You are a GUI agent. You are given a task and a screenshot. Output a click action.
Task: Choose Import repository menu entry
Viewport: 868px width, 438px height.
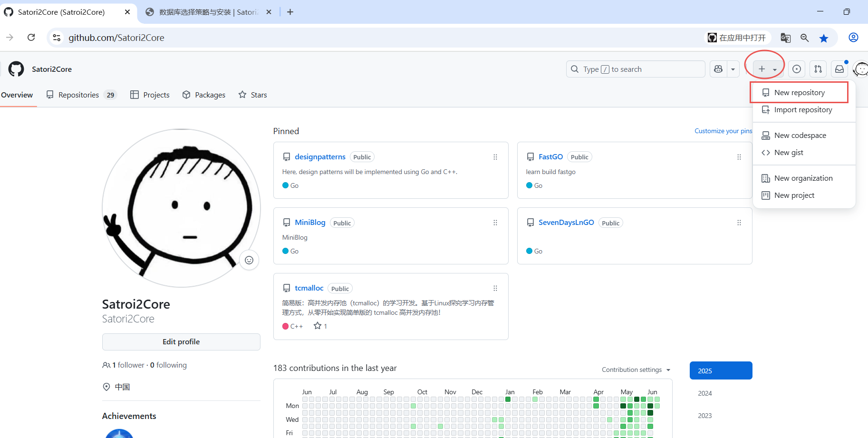[803, 109]
